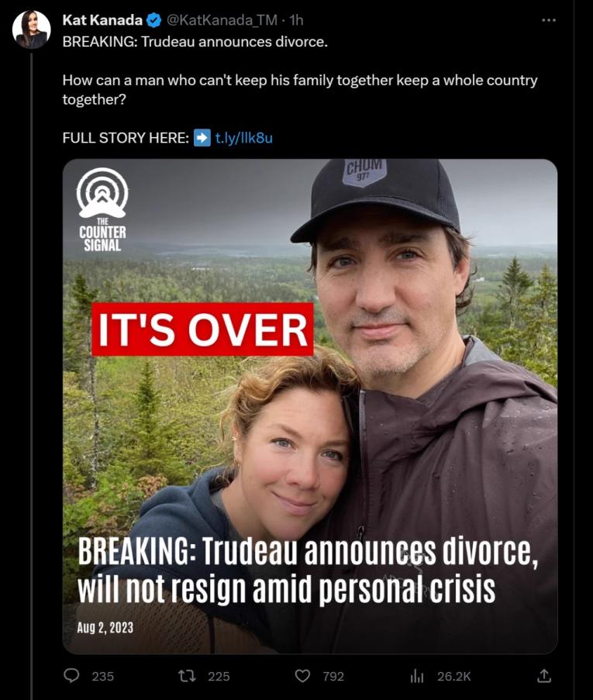The width and height of the screenshot is (593, 700).
Task: Open the reply comment icon
Action: point(71,675)
